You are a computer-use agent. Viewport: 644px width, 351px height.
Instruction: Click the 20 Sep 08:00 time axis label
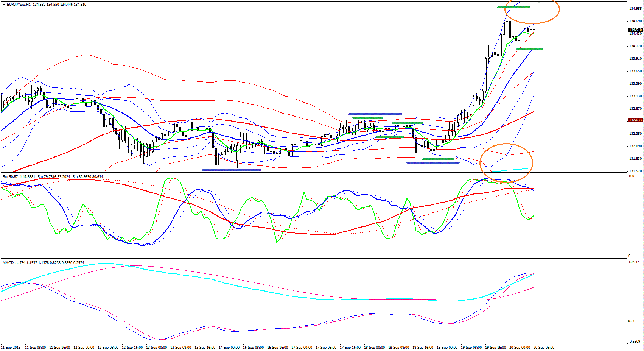[x=544, y=347]
